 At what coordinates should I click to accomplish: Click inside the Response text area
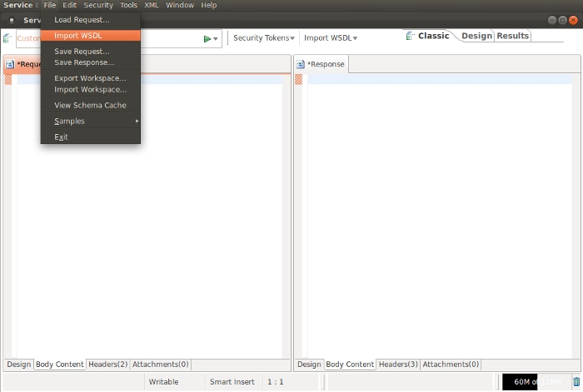(440, 216)
